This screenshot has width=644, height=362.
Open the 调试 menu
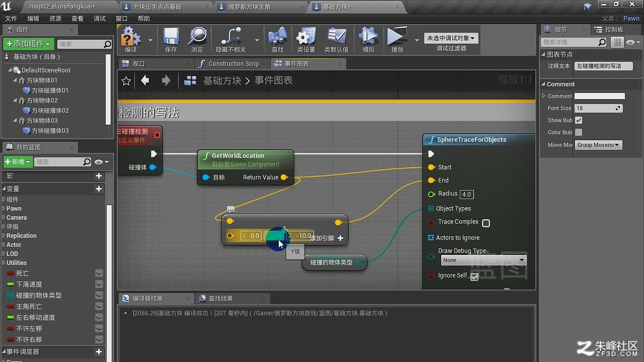[x=100, y=19]
